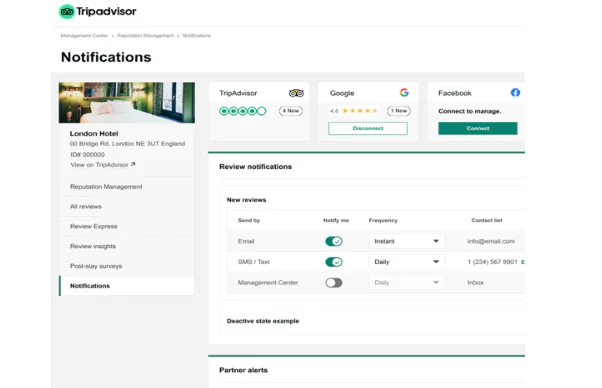Click the New reviews subheading

246,200
